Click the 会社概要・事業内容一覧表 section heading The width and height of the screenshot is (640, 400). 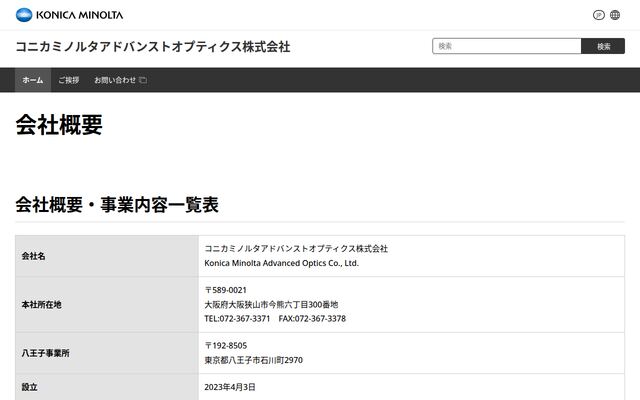[x=117, y=204]
